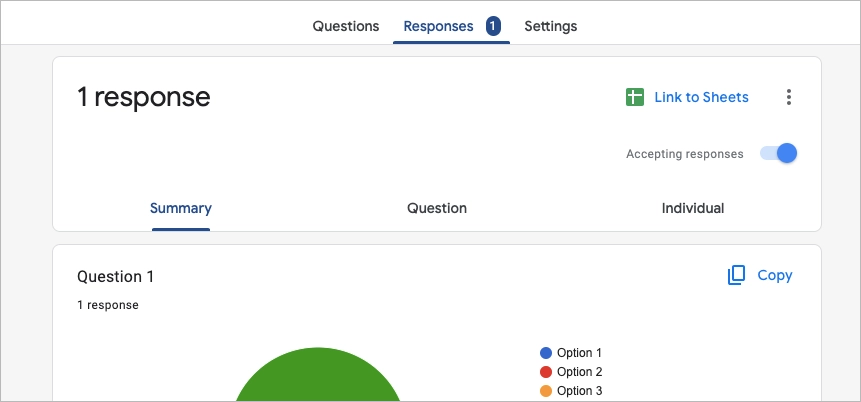Show the Summary view of responses
861x402 pixels.
tap(181, 208)
